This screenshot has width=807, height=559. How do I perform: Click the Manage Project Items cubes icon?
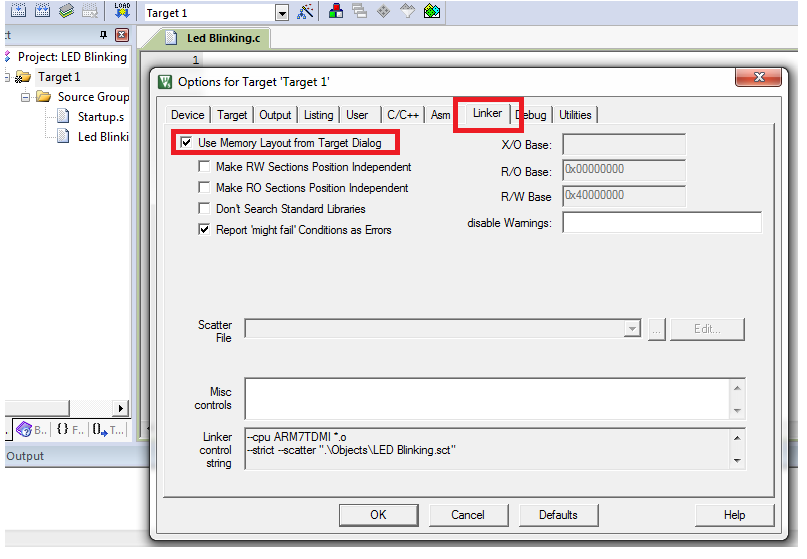tap(336, 12)
